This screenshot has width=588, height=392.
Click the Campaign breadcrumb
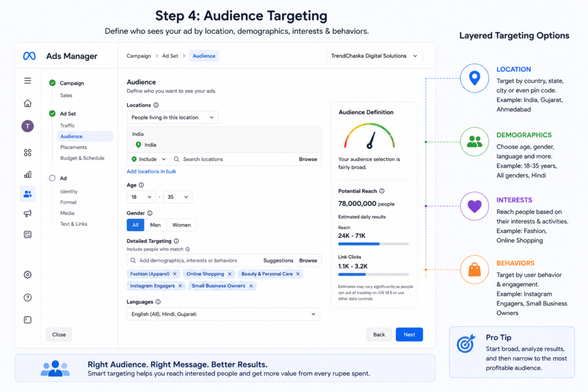click(139, 56)
